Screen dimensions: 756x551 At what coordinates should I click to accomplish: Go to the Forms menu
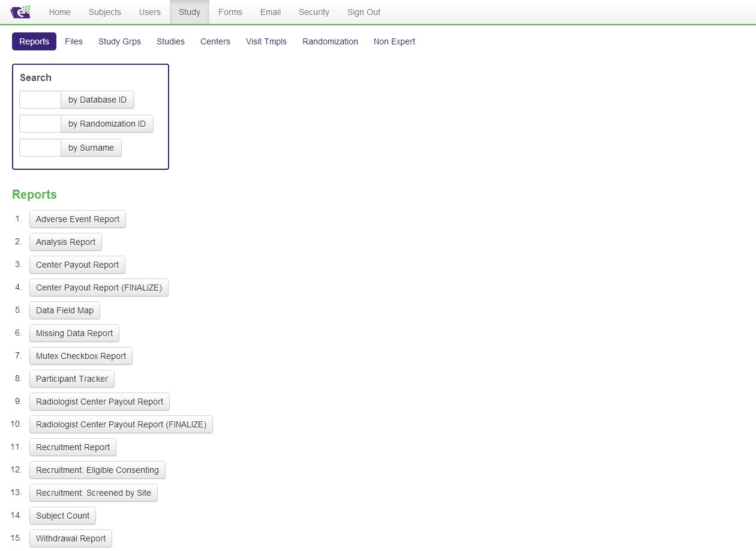click(230, 12)
